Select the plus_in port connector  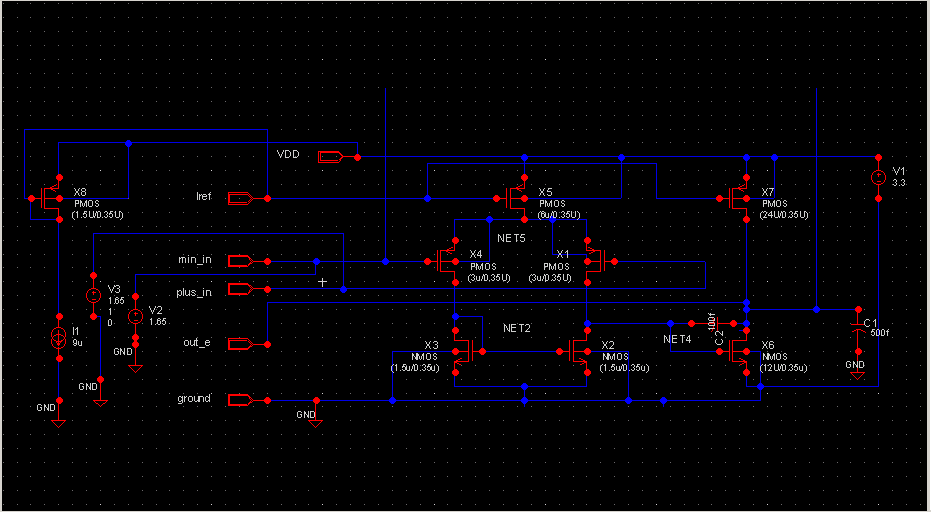pyautogui.click(x=241, y=289)
